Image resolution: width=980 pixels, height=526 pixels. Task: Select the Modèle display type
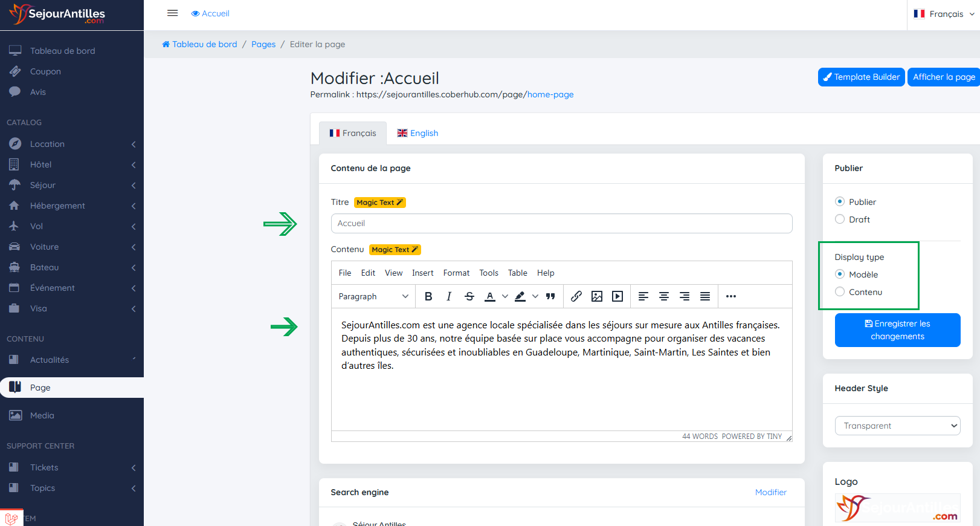pyautogui.click(x=840, y=274)
